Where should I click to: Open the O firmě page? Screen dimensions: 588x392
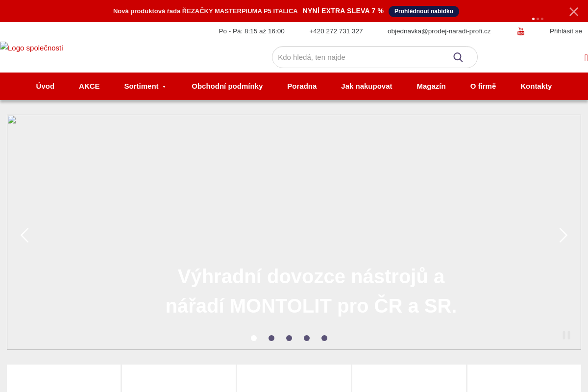(x=483, y=86)
